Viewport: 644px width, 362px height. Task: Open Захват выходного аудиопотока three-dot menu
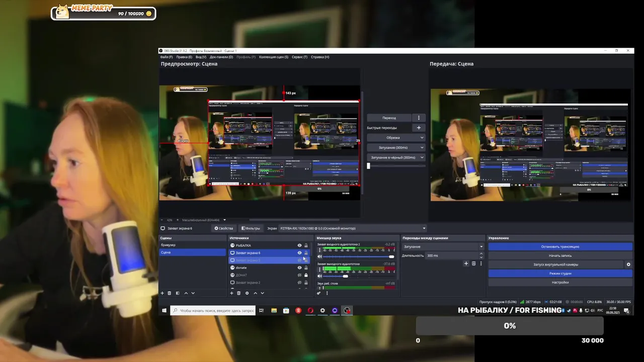coord(319,269)
